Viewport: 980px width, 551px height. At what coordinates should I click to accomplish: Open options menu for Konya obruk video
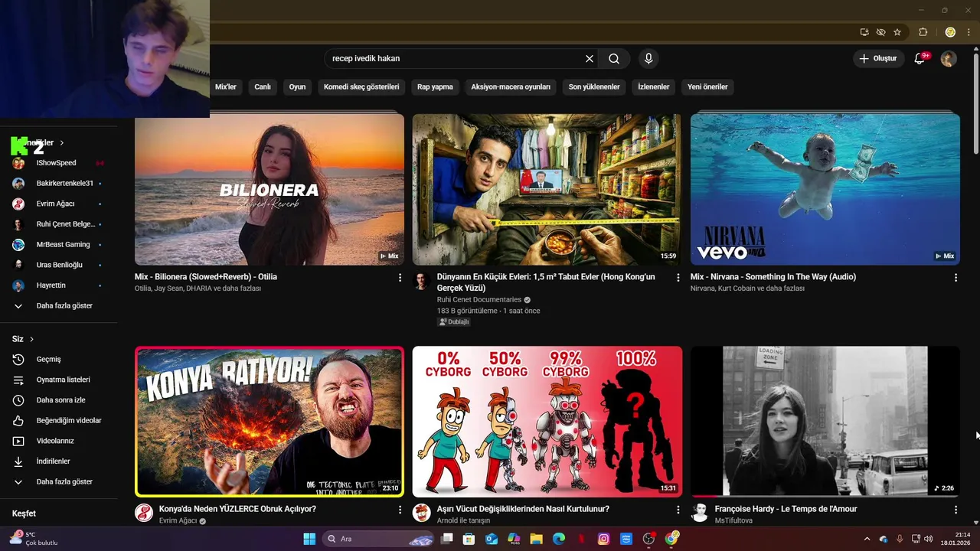(400, 510)
